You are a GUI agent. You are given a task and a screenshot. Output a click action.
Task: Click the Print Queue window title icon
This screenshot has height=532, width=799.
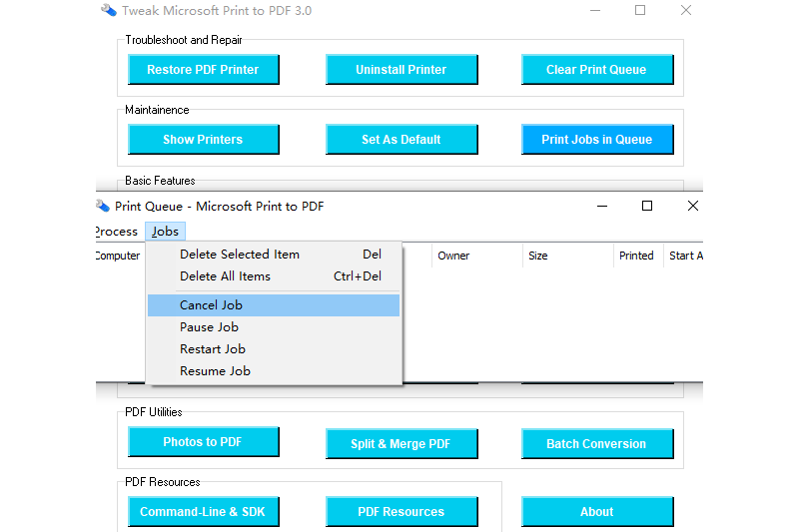(x=103, y=206)
